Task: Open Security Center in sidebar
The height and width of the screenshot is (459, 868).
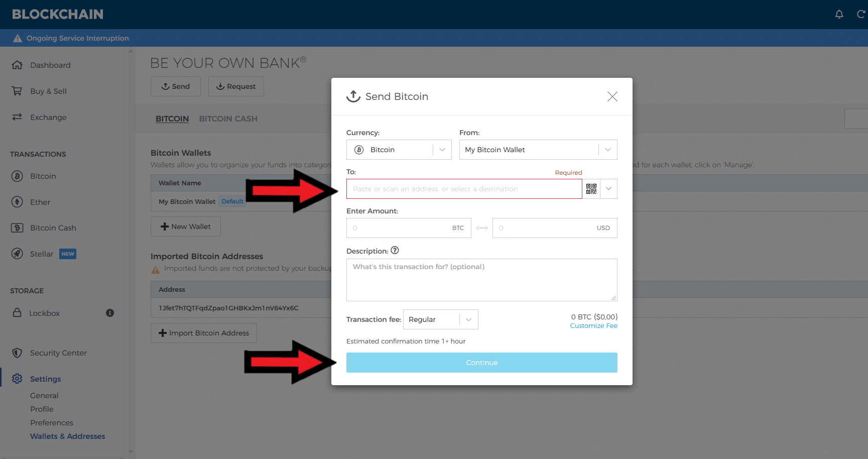Action: click(58, 353)
